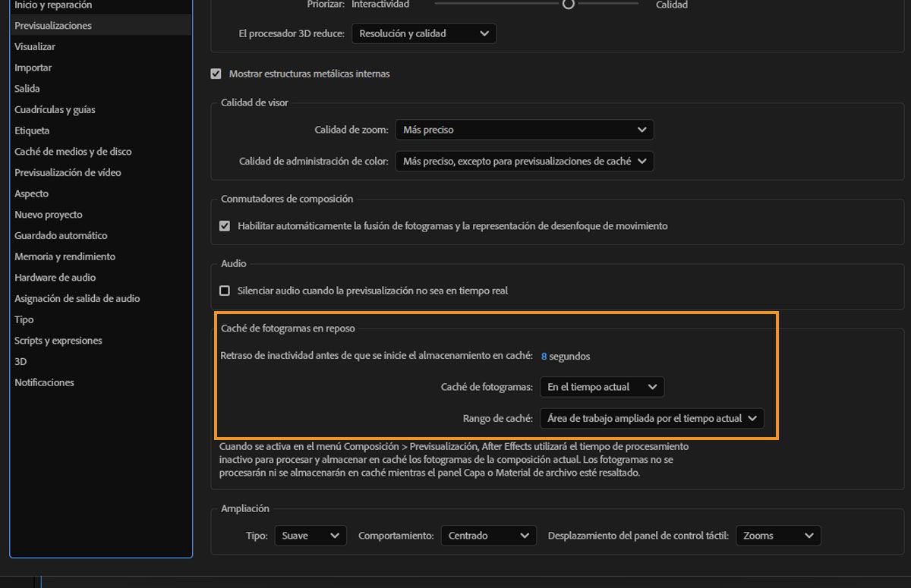Click the 8 segundos delay value
Viewport: 911px width, 588px height.
[x=566, y=356]
